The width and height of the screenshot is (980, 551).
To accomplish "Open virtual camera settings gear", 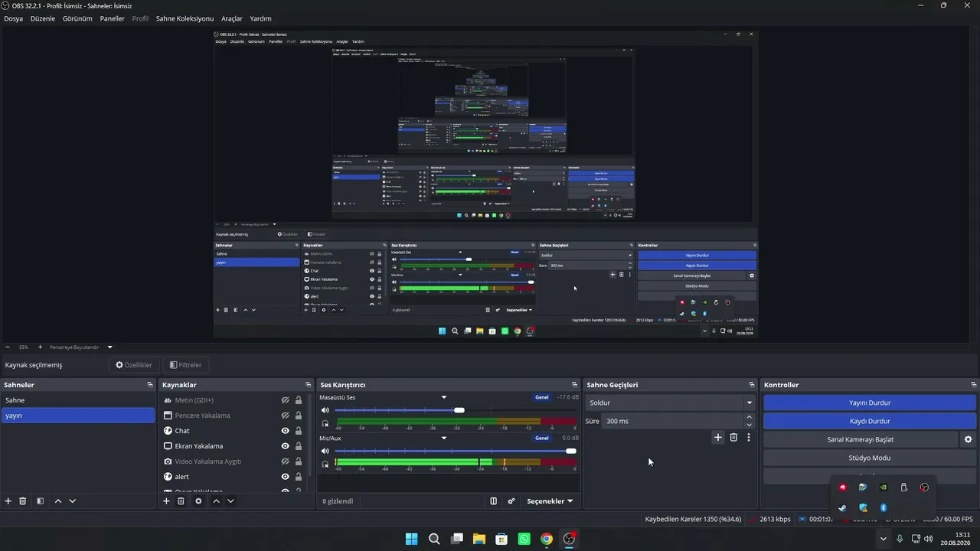I will [x=968, y=439].
